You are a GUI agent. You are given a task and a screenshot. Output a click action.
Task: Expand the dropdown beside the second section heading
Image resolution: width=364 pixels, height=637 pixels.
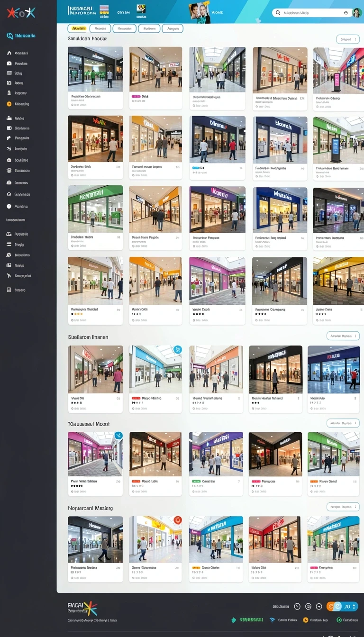pos(343,336)
